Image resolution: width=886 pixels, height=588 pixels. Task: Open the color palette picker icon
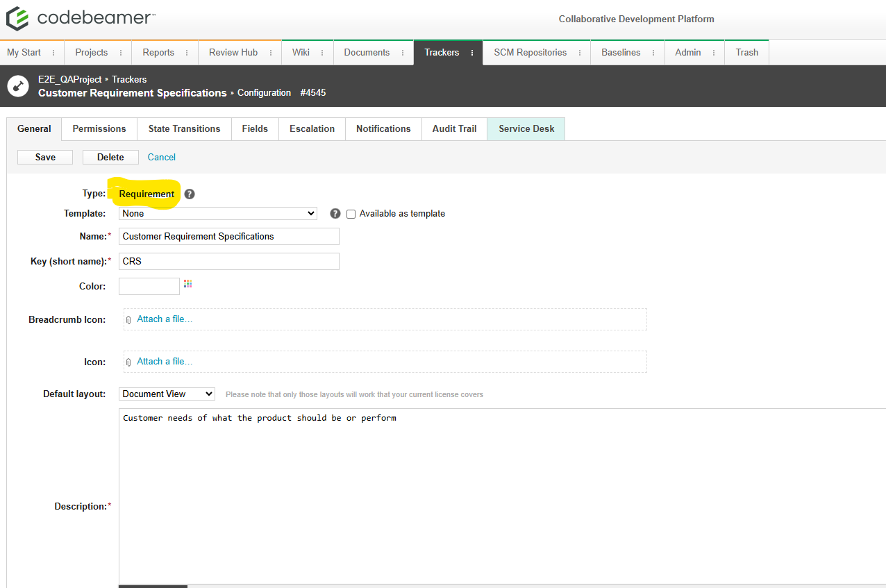[187, 284]
